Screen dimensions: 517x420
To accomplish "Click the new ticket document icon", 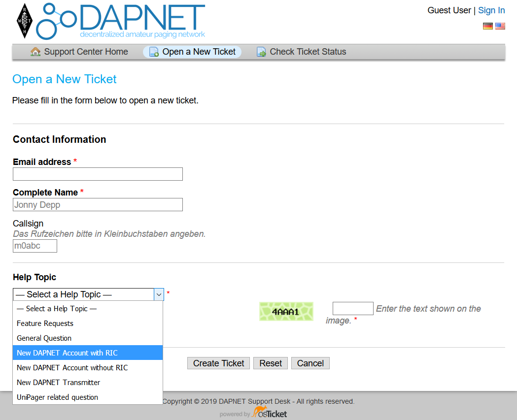I will click(x=154, y=52).
